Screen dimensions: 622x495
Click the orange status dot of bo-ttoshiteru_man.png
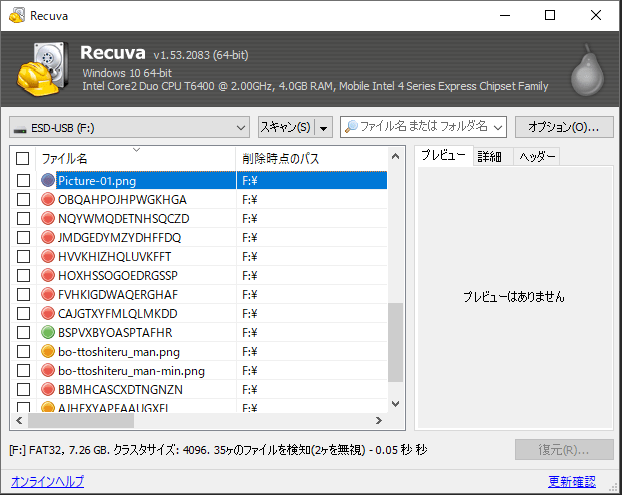tap(48, 351)
